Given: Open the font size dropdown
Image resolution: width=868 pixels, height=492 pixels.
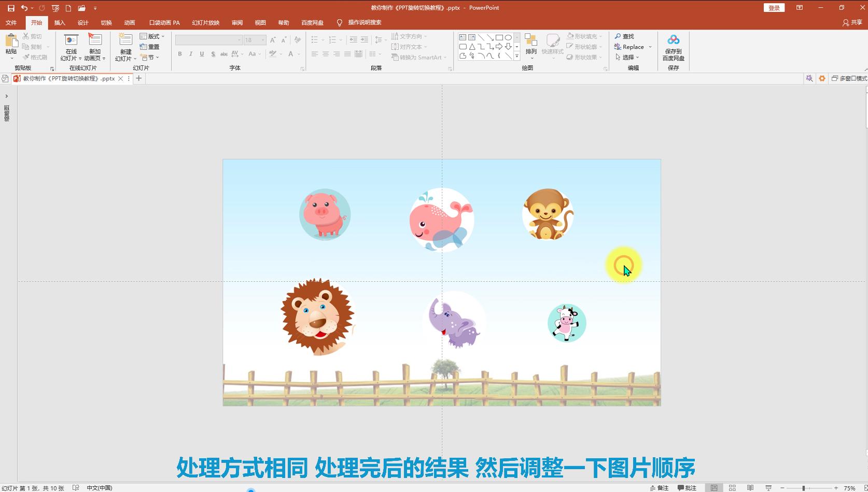Looking at the screenshot, I should tap(262, 39).
